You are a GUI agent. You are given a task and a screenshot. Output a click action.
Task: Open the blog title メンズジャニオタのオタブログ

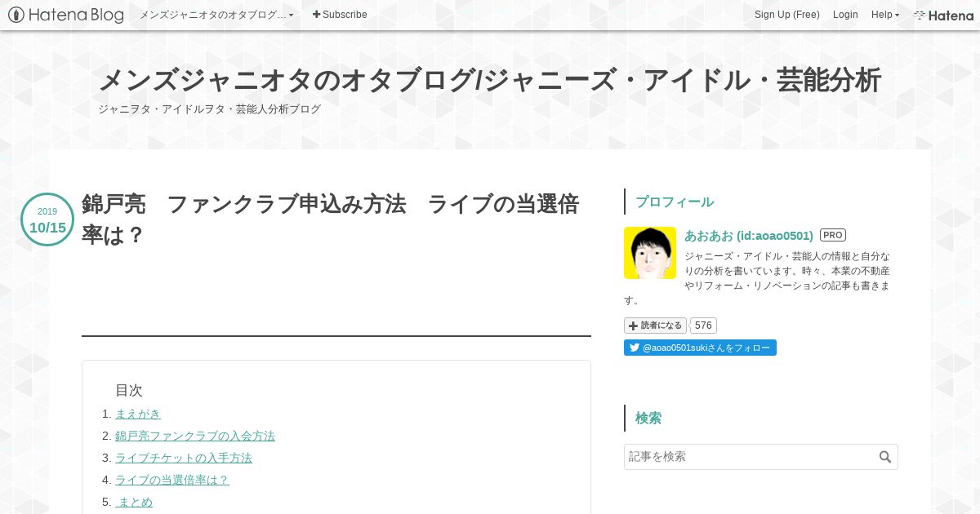click(489, 80)
